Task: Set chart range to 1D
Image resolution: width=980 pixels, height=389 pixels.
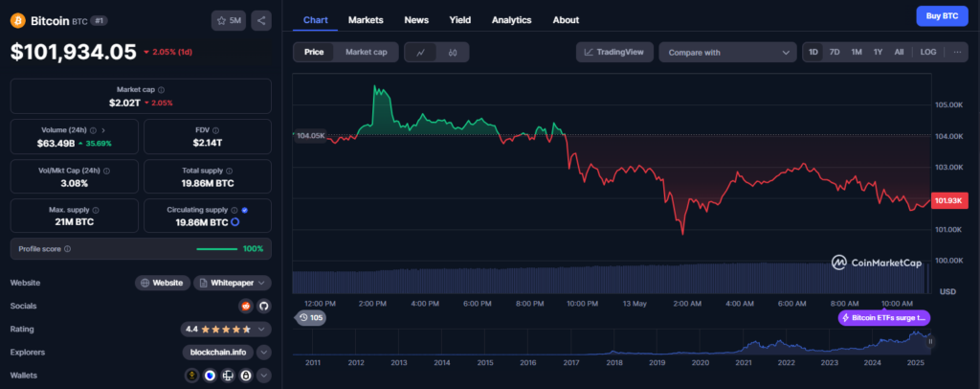Action: pos(813,52)
